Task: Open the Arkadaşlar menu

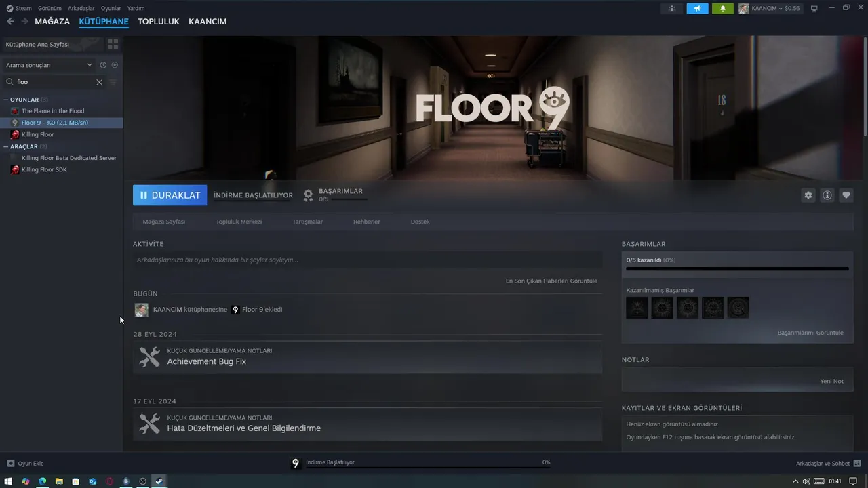Action: point(81,8)
